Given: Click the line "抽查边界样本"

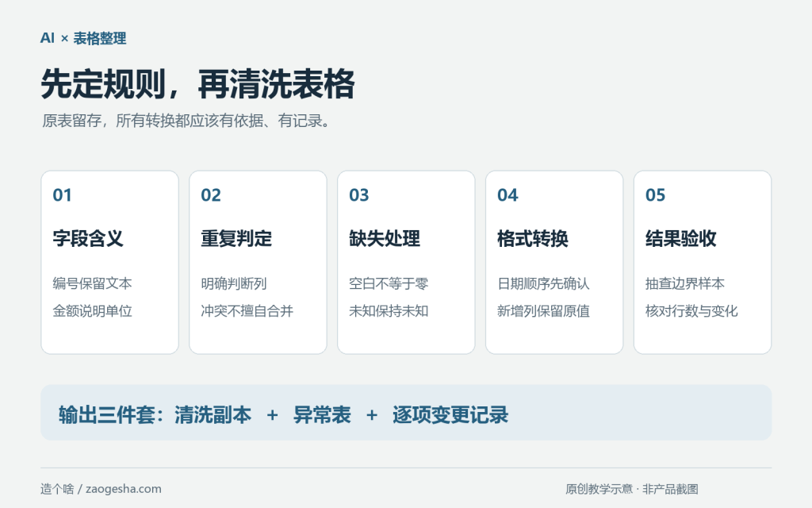Looking at the screenshot, I should click(x=684, y=283).
